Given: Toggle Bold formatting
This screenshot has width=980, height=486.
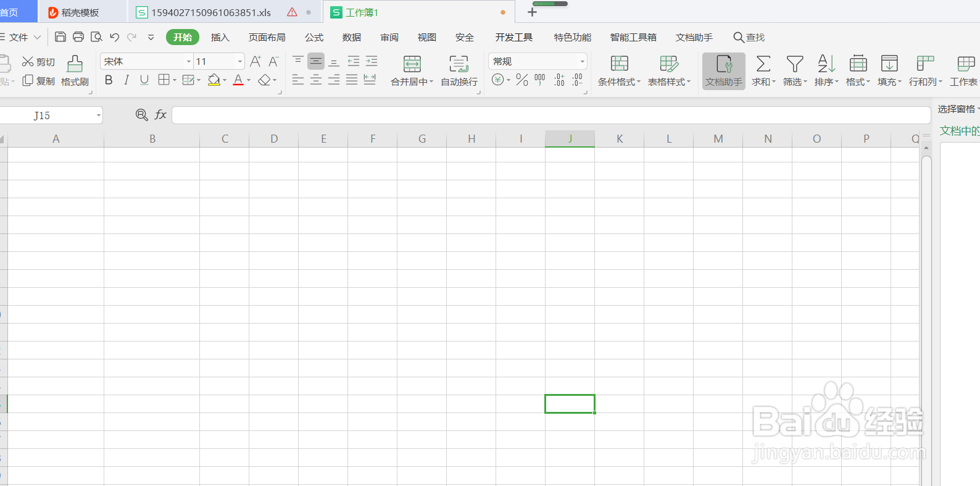Looking at the screenshot, I should tap(109, 80).
